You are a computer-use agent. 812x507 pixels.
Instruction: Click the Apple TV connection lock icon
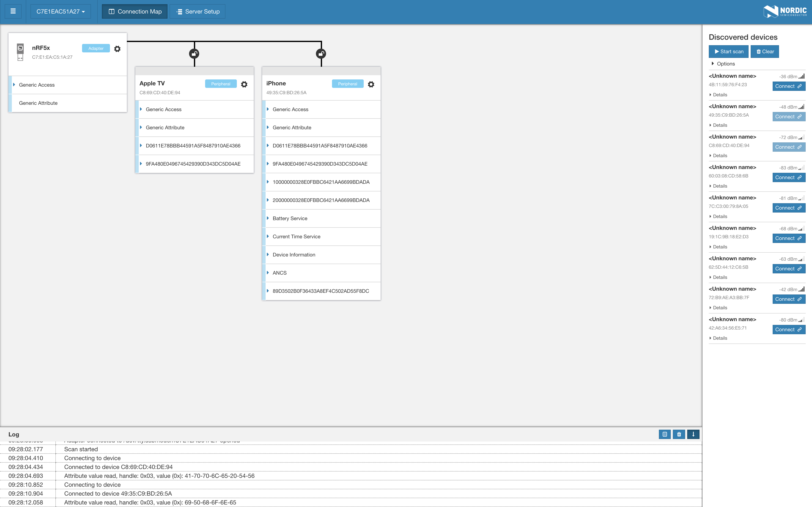[x=194, y=54]
